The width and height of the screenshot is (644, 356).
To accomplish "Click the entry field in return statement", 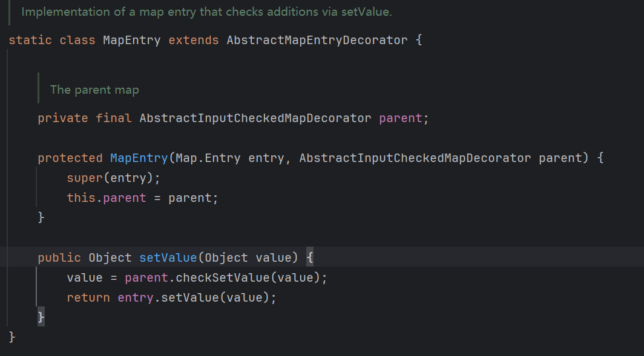I will click(x=136, y=298).
